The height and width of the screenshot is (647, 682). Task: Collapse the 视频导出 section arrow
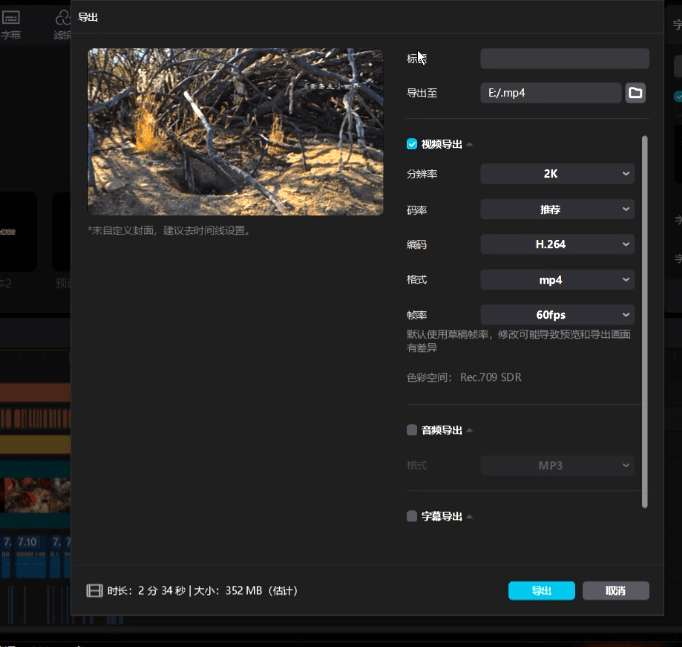pyautogui.click(x=470, y=144)
